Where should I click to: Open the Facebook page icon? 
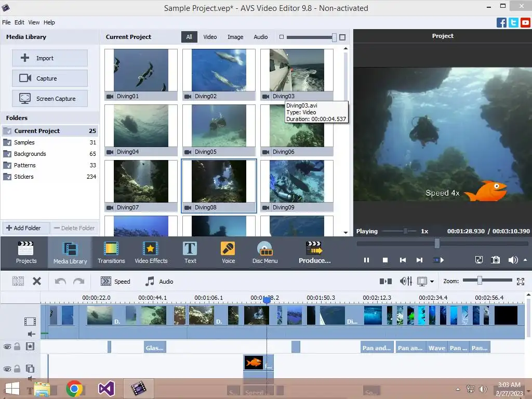[x=501, y=23]
